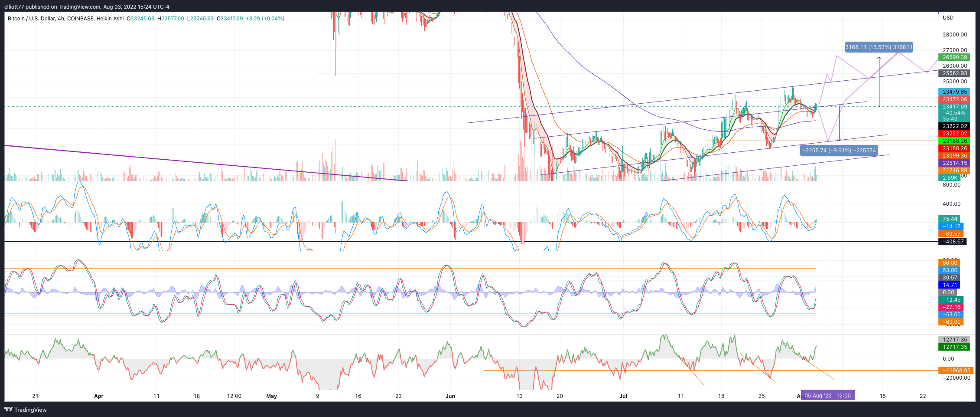Click the 28000.00 price axis tick
The image size is (980, 417).
954,35
